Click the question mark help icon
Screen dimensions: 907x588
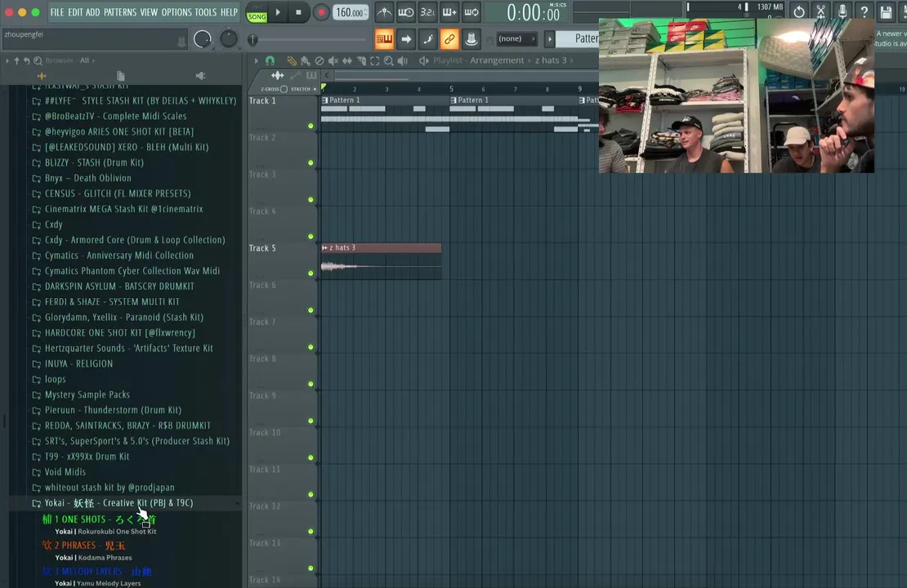pos(865,11)
